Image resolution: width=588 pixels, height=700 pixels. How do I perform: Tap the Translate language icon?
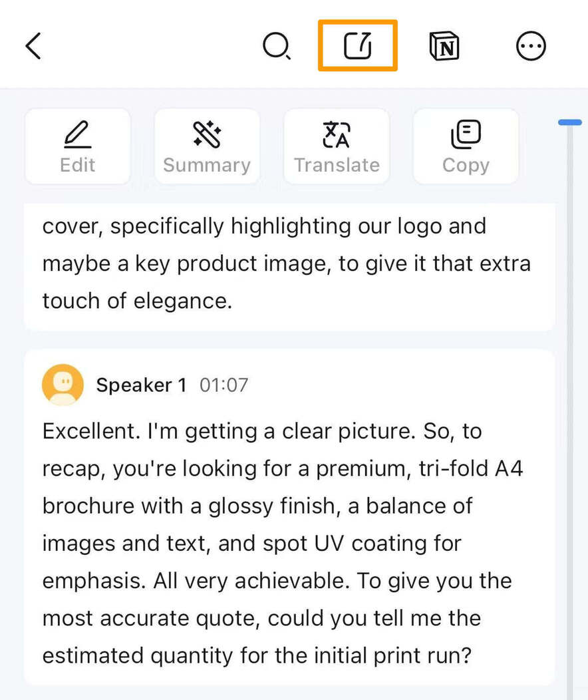click(x=337, y=134)
